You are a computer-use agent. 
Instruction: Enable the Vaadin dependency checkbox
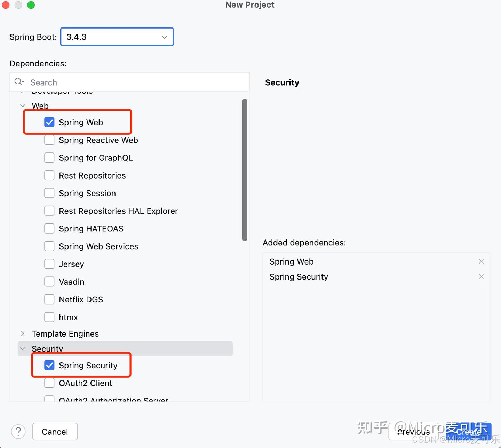click(x=49, y=282)
